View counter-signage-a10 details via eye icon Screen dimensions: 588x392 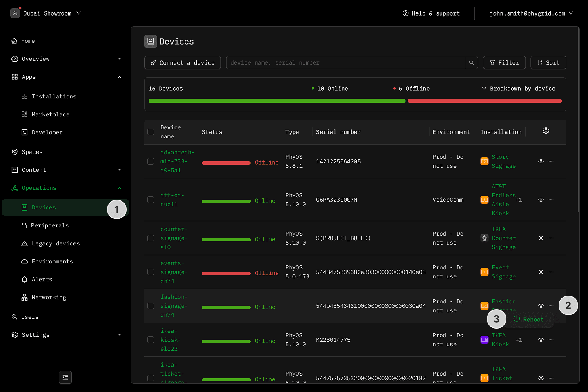541,238
